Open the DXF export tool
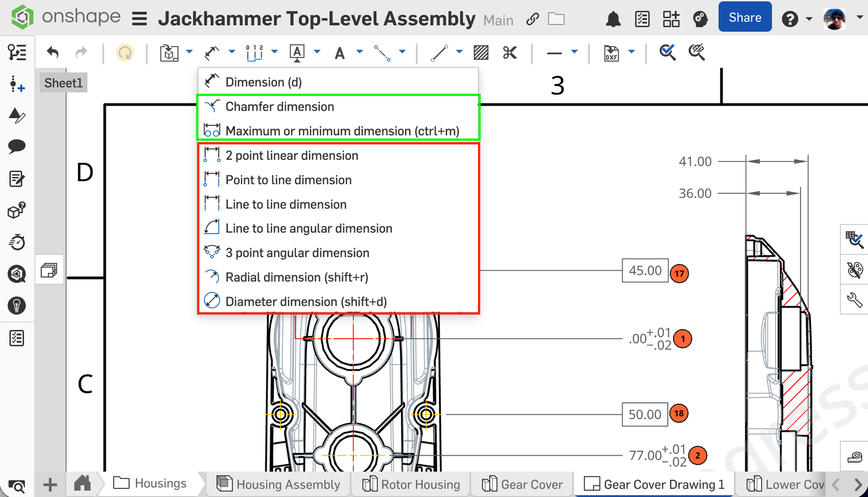The height and width of the screenshot is (497, 868). click(x=611, y=53)
